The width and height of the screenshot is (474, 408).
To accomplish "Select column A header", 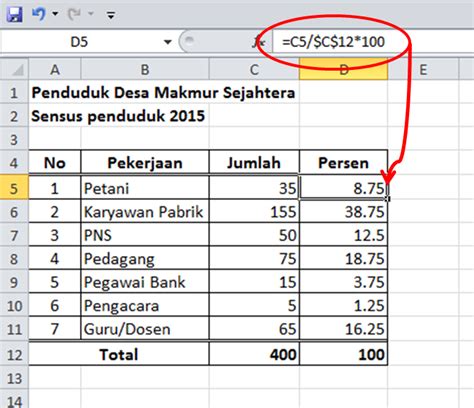I will 55,70.
